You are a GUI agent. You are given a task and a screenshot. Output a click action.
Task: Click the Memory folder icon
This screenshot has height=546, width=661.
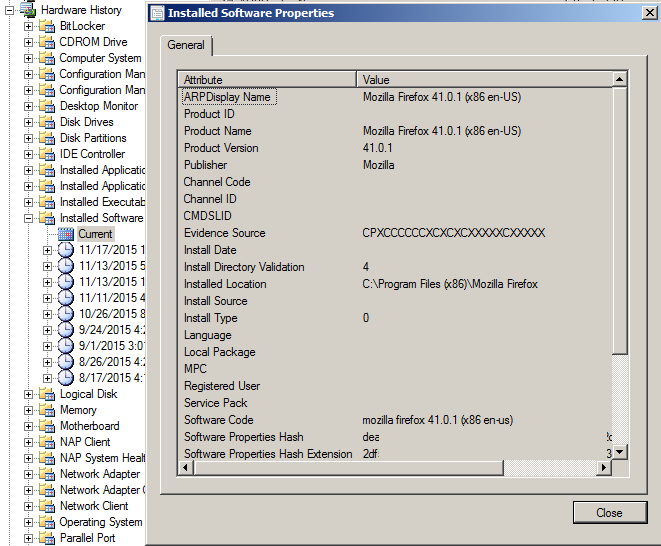[47, 410]
